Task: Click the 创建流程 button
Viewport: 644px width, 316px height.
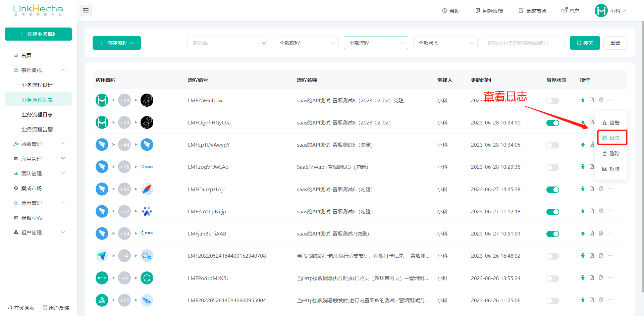Action: [116, 43]
